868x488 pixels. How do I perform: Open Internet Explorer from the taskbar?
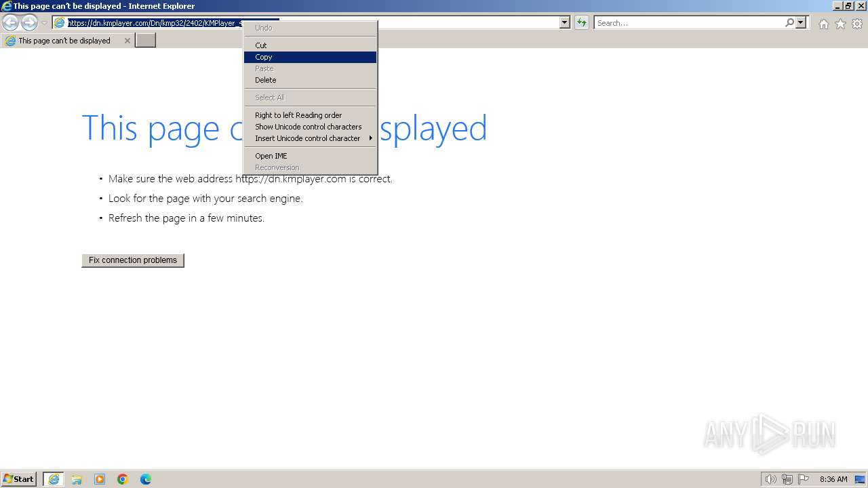[x=54, y=479]
